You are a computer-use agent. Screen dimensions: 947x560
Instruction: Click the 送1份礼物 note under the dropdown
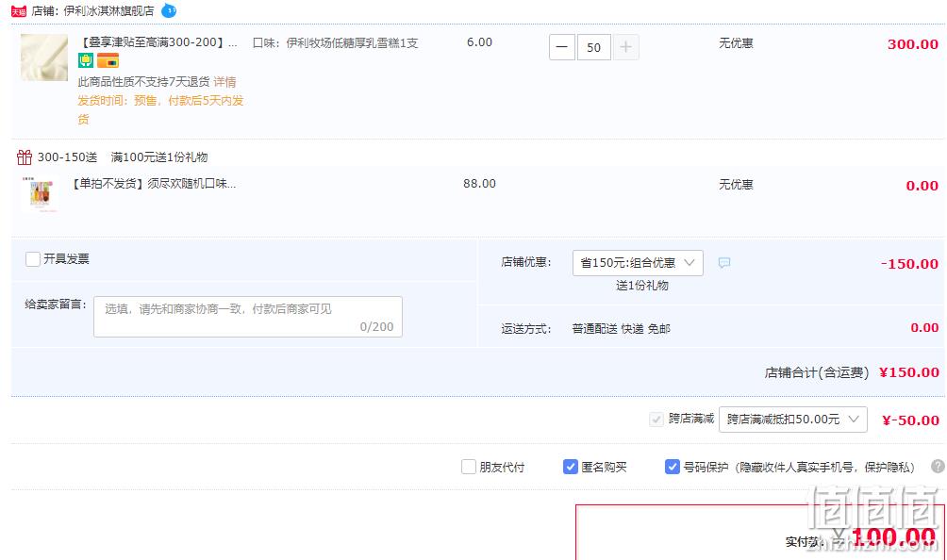coord(641,286)
